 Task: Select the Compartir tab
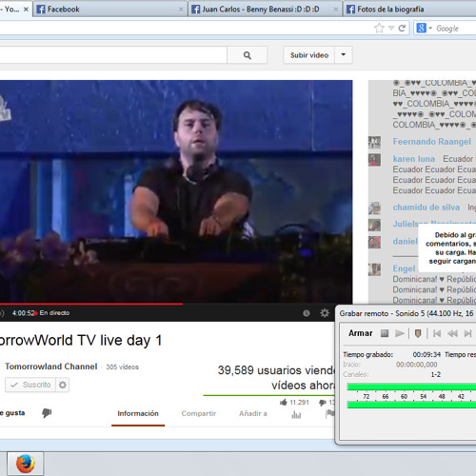click(x=199, y=413)
